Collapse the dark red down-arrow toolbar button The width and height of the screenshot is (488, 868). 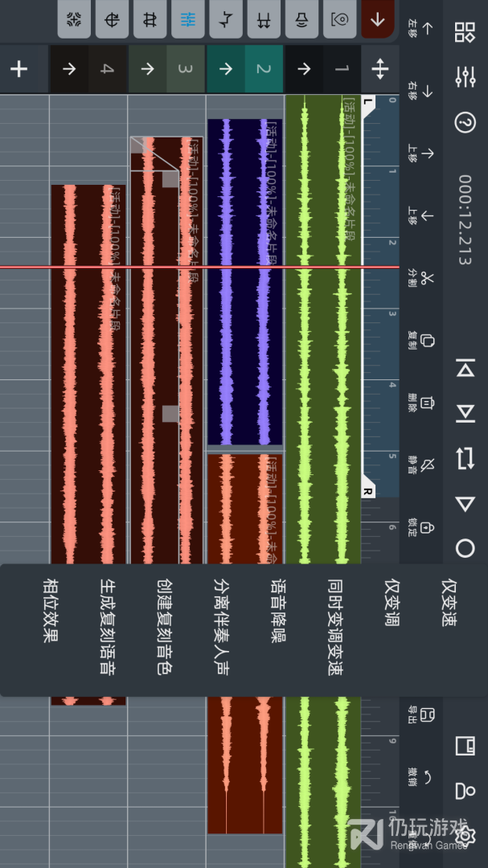click(x=378, y=19)
